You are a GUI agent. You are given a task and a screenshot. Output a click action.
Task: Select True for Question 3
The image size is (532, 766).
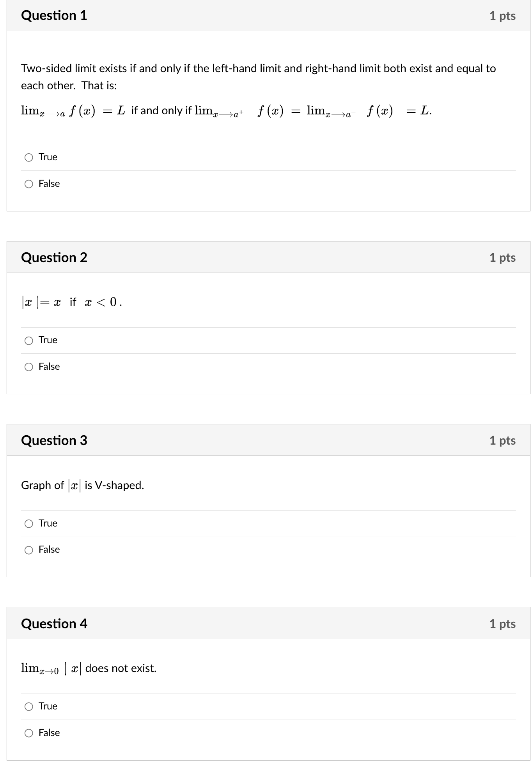(x=29, y=523)
